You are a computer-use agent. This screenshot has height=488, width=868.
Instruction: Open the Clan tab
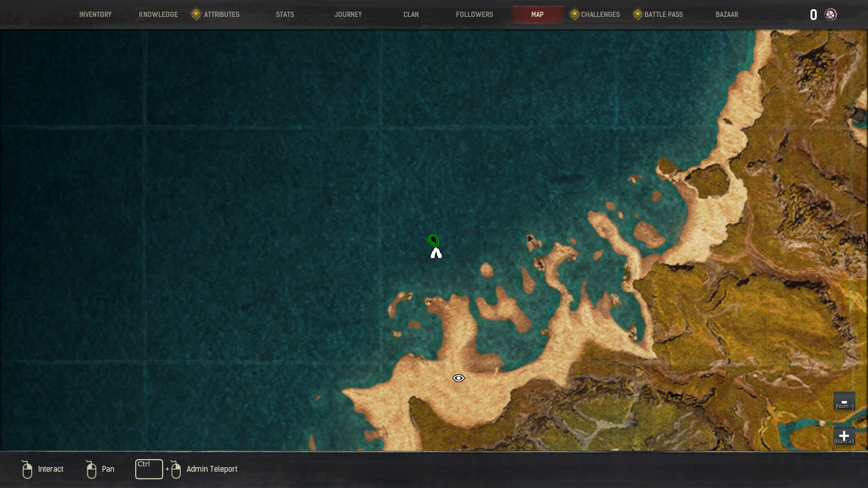tap(411, 15)
